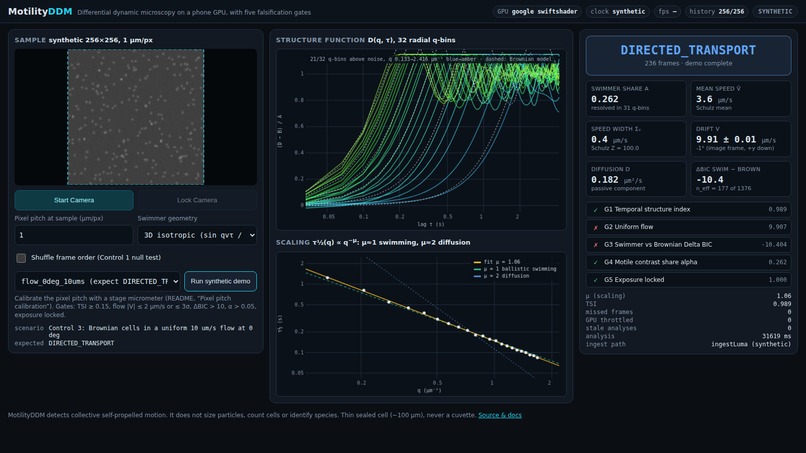Click the G2 Uniform flow fail cross
Screen dimensions: 806x453
[x=595, y=227]
